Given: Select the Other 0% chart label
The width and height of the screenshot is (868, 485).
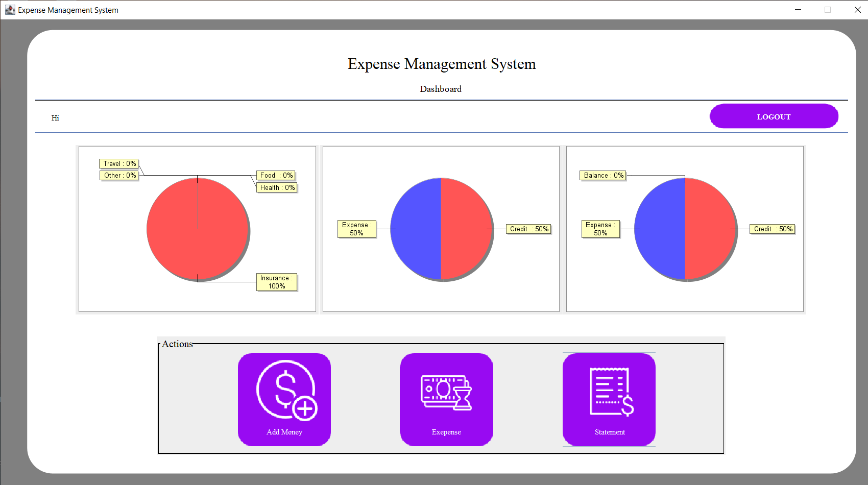Looking at the screenshot, I should [x=119, y=175].
